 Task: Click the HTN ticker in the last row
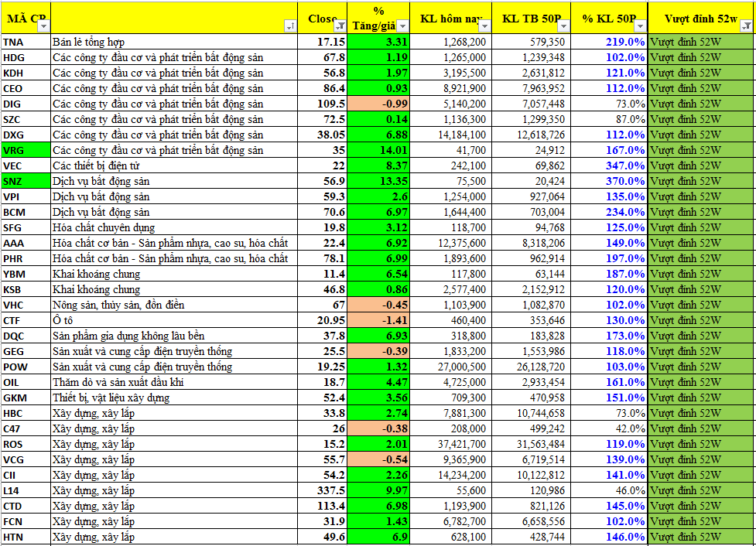(26, 537)
